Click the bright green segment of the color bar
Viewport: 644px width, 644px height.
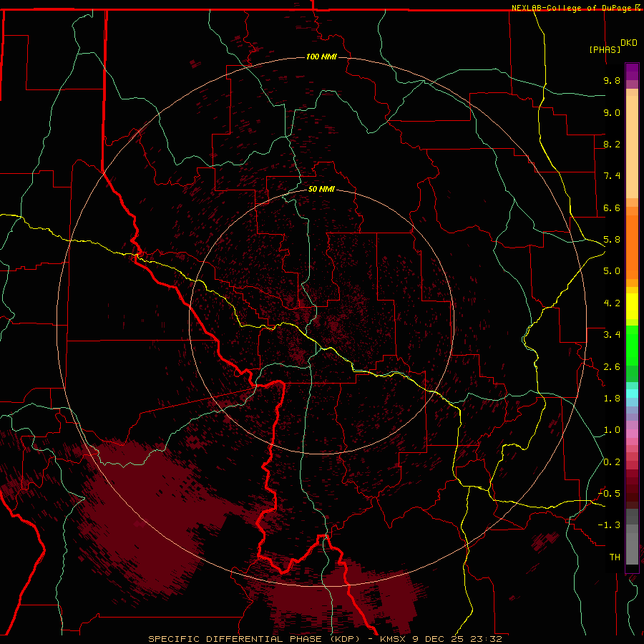click(632, 346)
